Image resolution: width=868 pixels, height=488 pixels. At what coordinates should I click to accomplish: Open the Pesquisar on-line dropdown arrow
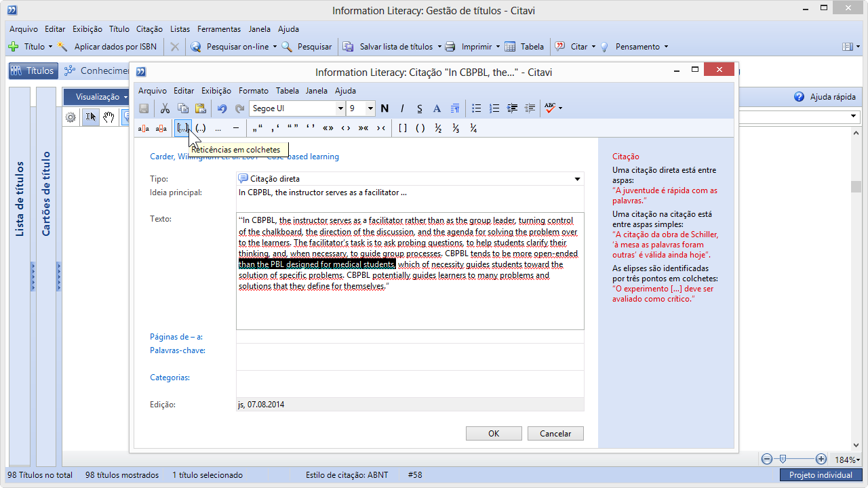point(275,47)
